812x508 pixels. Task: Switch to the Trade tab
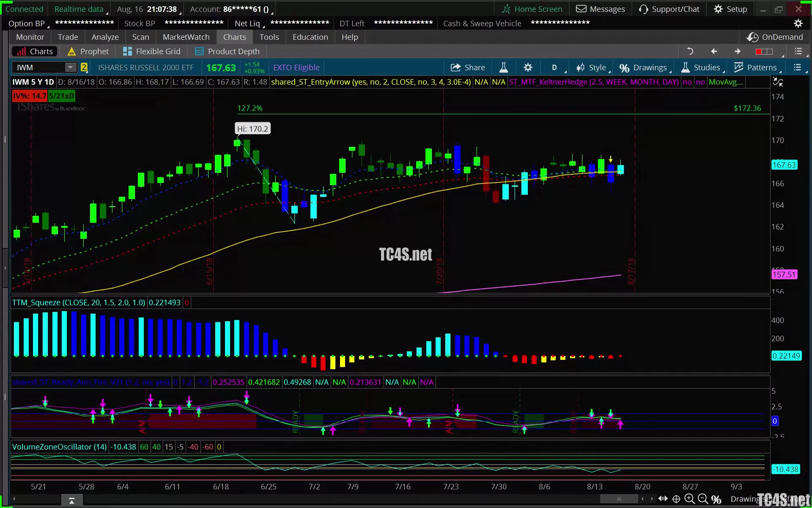coord(68,37)
